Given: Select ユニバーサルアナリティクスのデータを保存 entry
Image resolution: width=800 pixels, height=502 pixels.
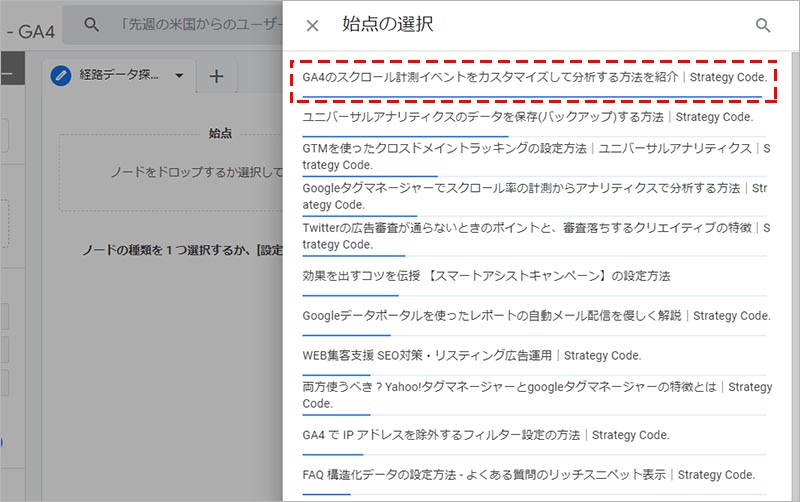Looking at the screenshot, I should [x=527, y=117].
